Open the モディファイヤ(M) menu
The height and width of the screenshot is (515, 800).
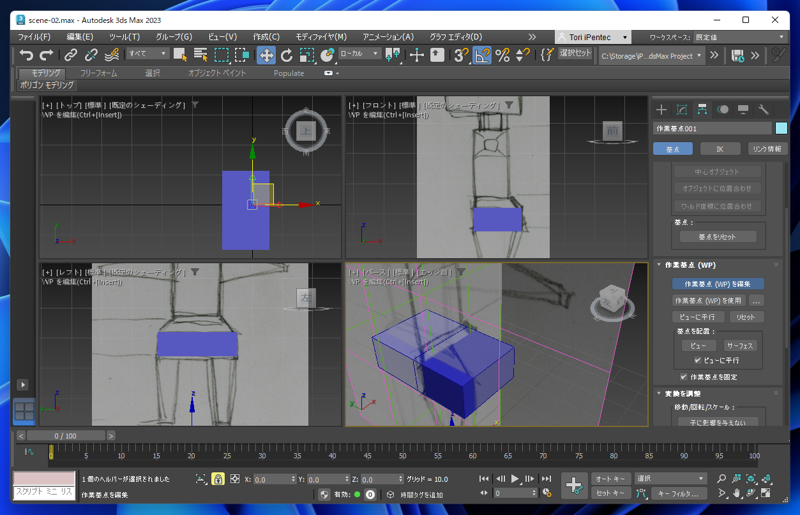(x=321, y=37)
